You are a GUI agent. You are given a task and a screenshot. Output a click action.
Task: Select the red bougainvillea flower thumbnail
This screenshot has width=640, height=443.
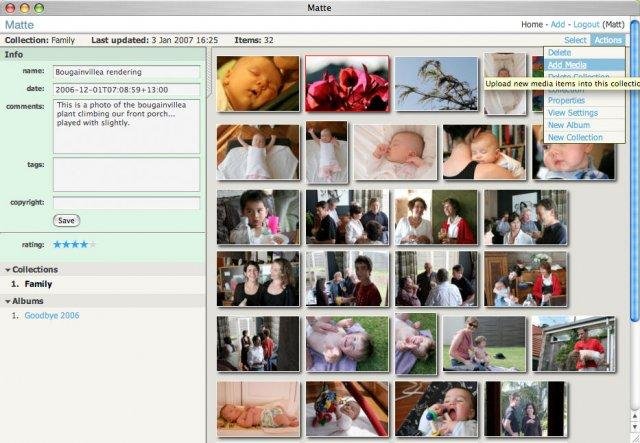(347, 84)
